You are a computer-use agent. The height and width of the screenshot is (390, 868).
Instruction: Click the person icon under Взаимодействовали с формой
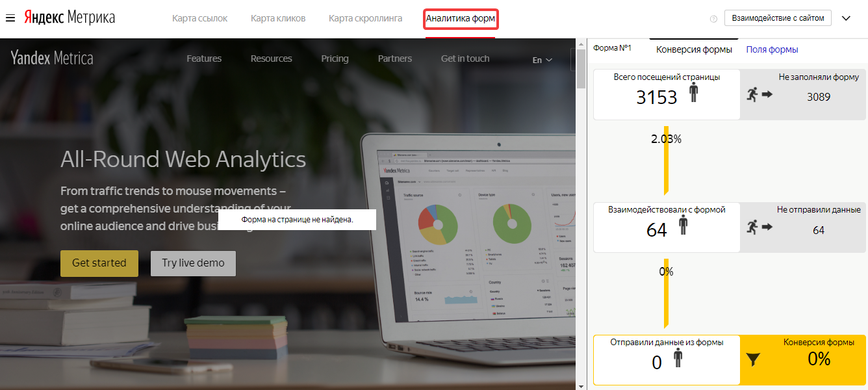click(683, 225)
